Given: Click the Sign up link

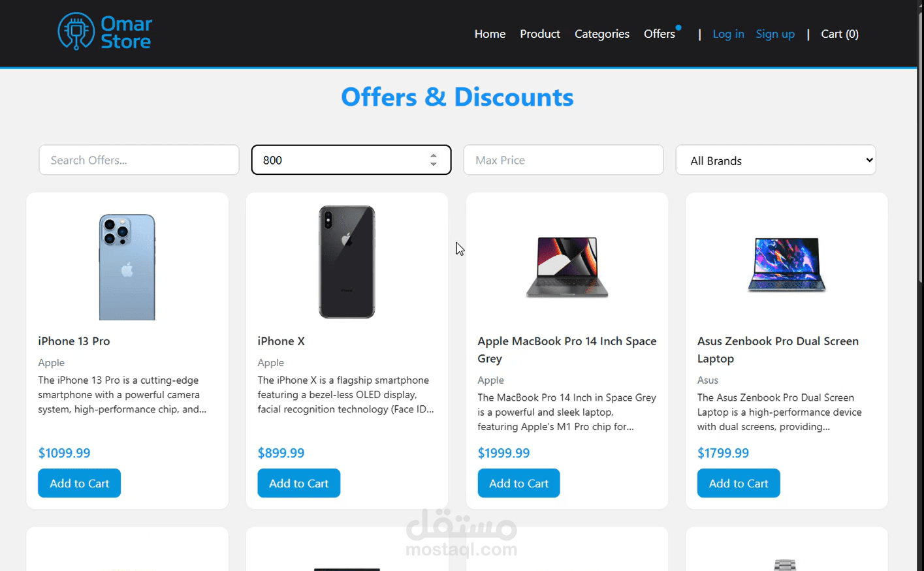Looking at the screenshot, I should coord(775,33).
